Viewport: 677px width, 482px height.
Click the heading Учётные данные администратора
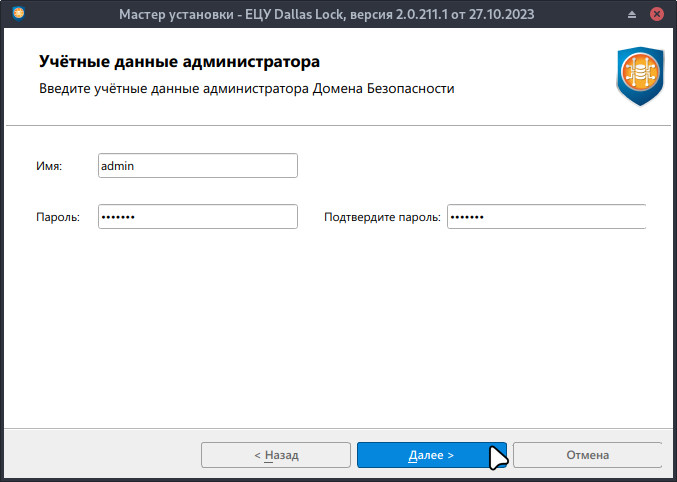[x=179, y=63]
